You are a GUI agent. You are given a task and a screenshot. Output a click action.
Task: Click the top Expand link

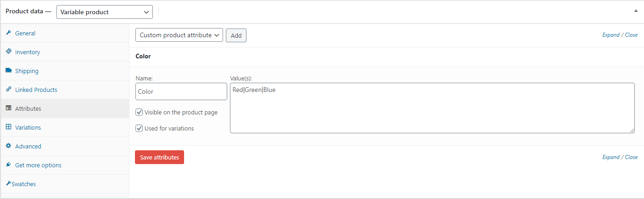pyautogui.click(x=610, y=35)
